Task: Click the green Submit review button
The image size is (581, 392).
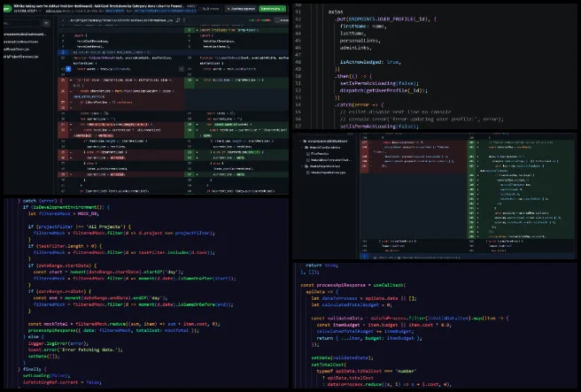Action: coord(273,9)
